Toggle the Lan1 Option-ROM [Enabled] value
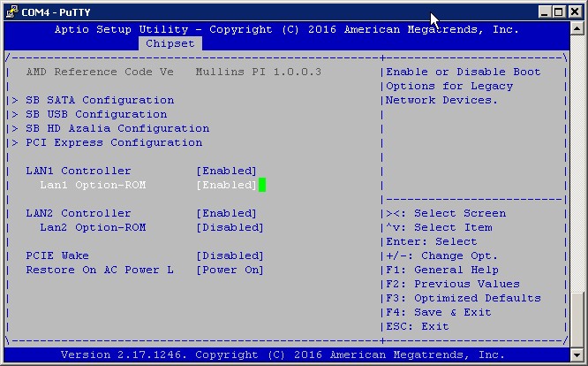This screenshot has width=588, height=366. 227,185
